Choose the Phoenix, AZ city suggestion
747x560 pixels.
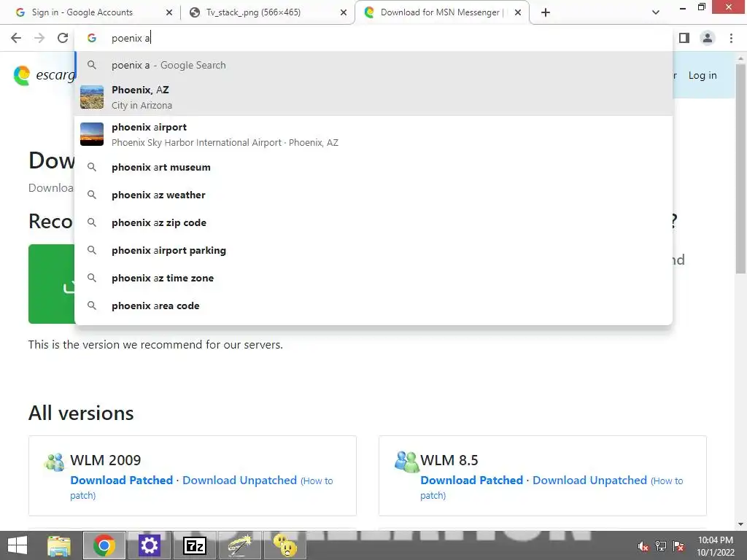[x=373, y=97]
